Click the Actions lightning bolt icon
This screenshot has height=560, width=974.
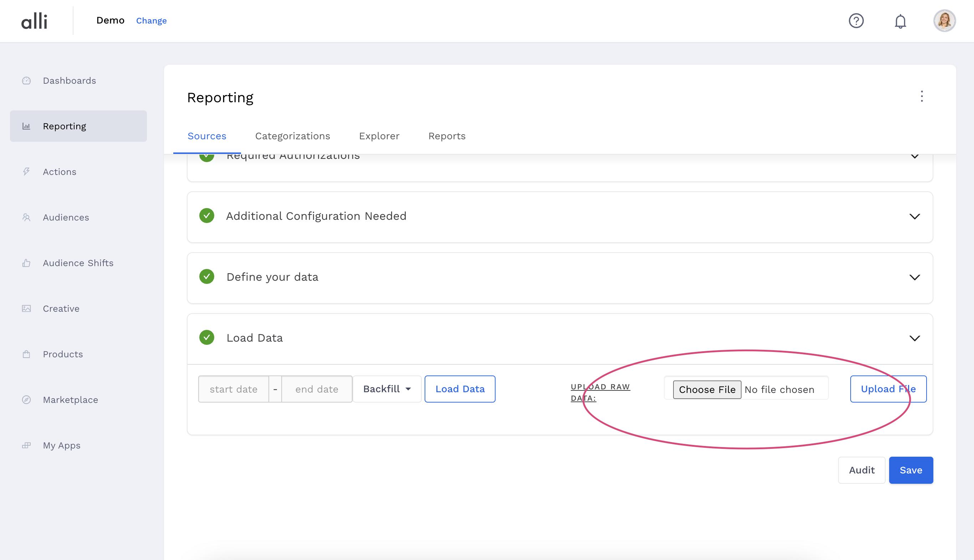(26, 172)
